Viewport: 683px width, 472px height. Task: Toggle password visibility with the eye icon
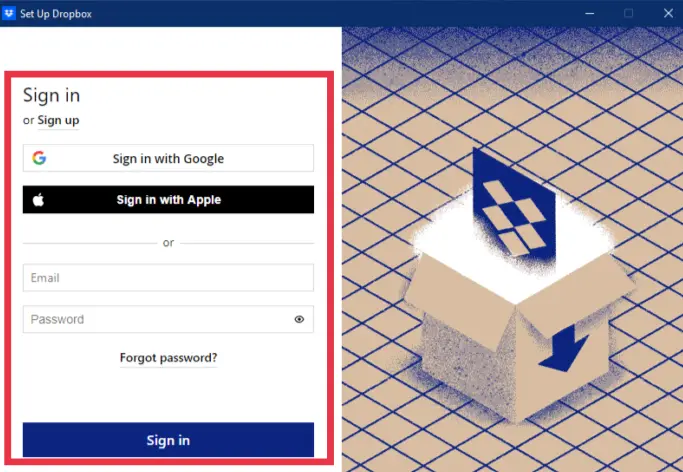[299, 319]
